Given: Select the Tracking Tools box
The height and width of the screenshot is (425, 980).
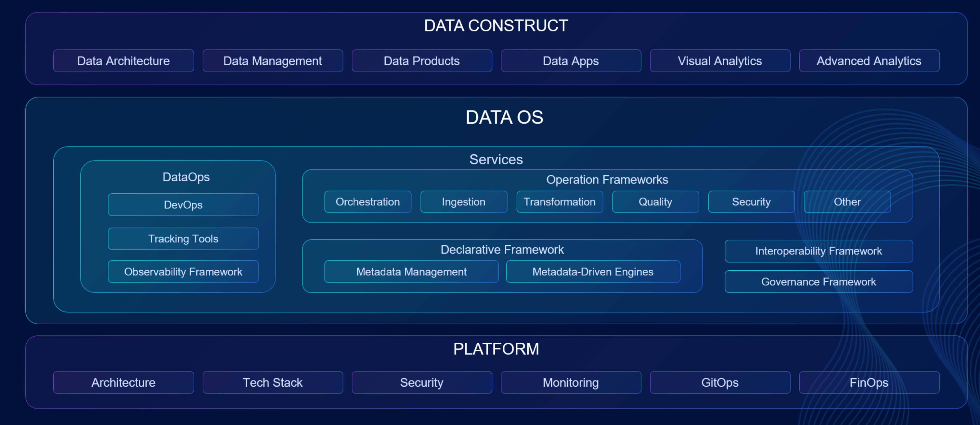Looking at the screenshot, I should pyautogui.click(x=183, y=238).
